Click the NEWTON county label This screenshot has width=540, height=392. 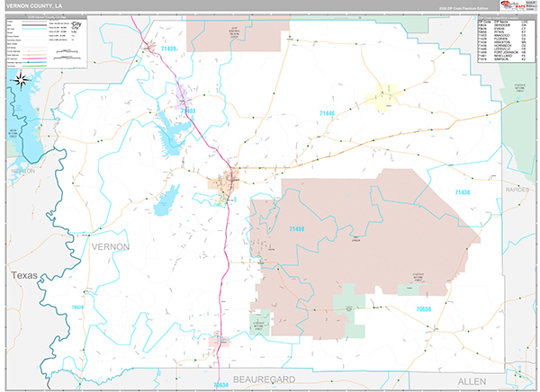[x=23, y=171]
